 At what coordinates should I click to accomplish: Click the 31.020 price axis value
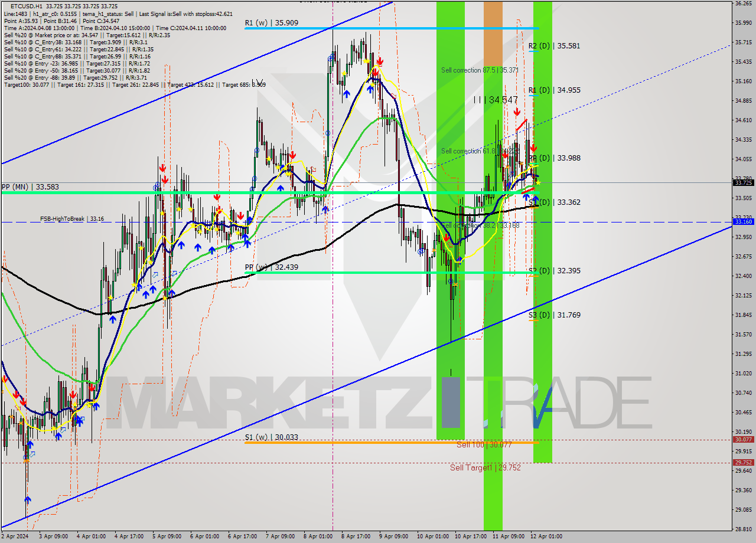coord(743,373)
